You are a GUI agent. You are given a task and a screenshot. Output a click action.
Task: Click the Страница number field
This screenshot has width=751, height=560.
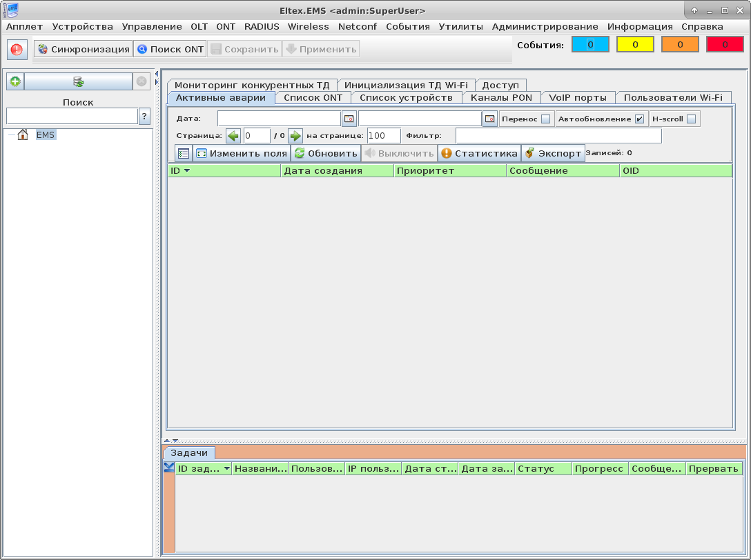257,136
